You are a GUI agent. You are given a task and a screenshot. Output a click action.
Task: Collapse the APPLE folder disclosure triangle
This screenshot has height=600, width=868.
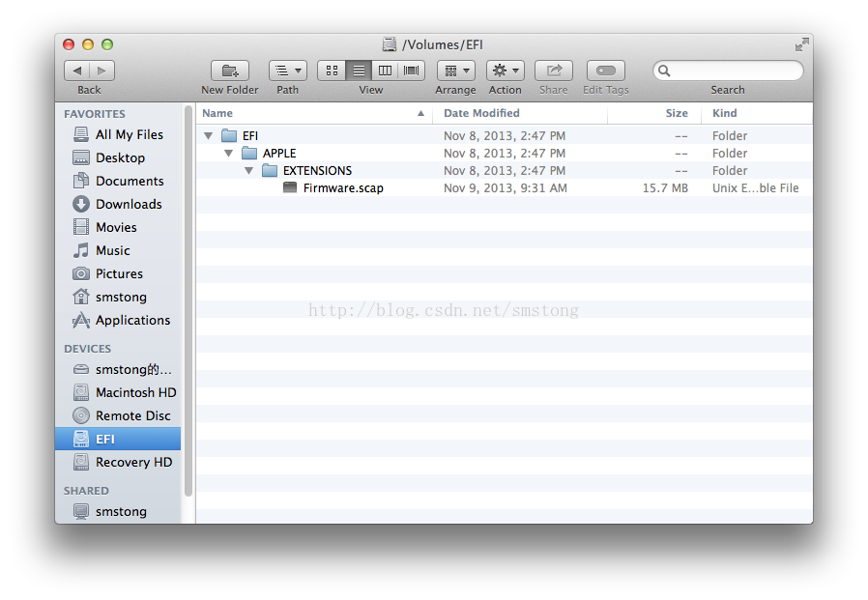click(229, 154)
